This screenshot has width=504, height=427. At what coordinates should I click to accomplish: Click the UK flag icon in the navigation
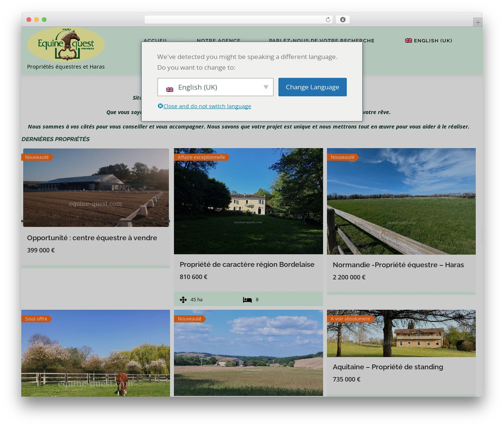click(408, 41)
